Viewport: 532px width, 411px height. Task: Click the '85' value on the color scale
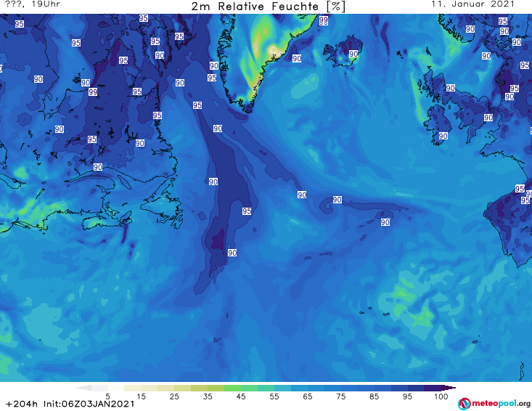[x=374, y=396]
